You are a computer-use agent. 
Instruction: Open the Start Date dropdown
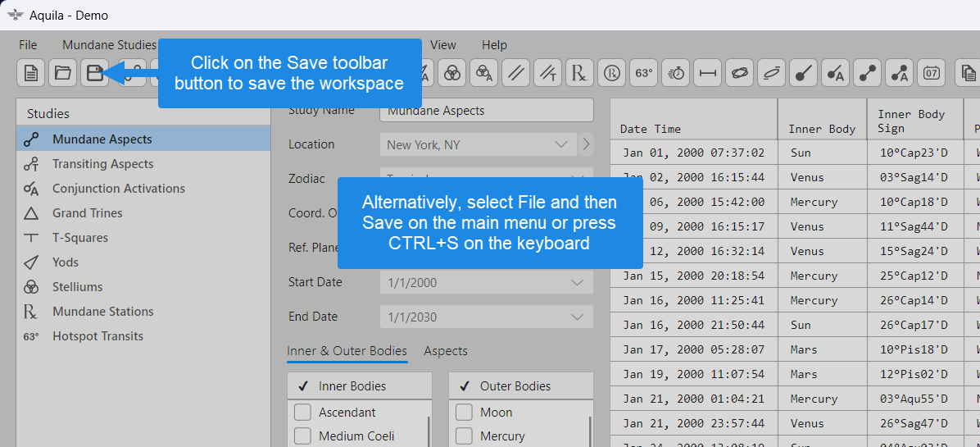pos(576,282)
